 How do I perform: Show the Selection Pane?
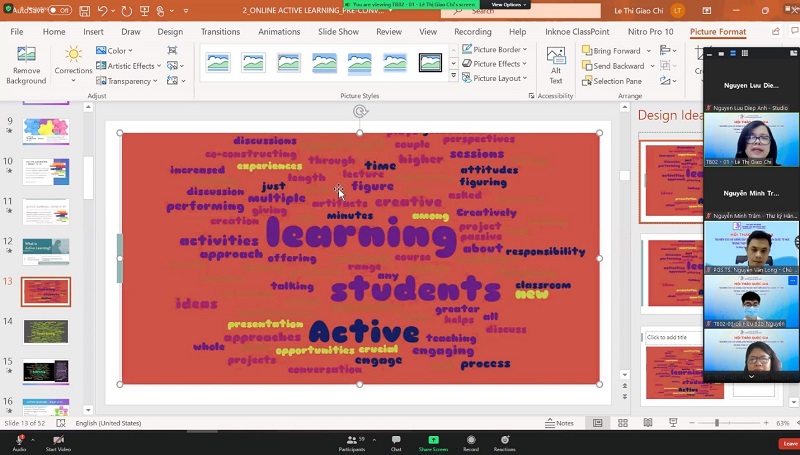[x=617, y=81]
